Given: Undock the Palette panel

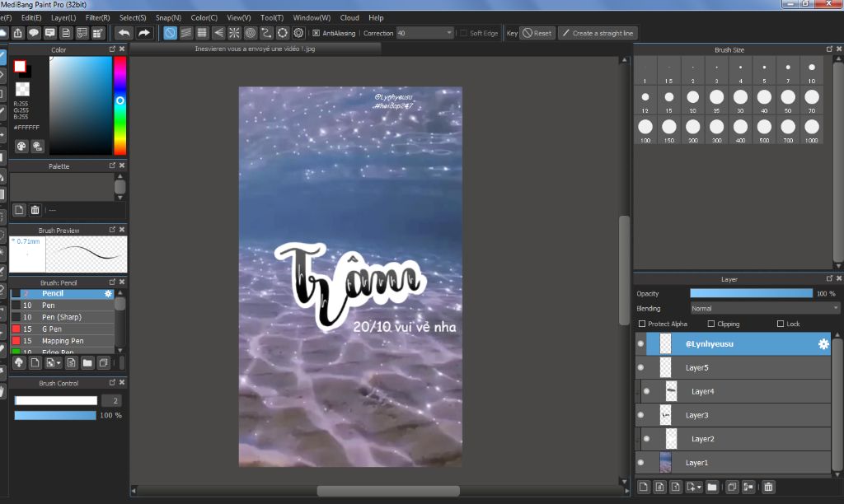Looking at the screenshot, I should 112,166.
